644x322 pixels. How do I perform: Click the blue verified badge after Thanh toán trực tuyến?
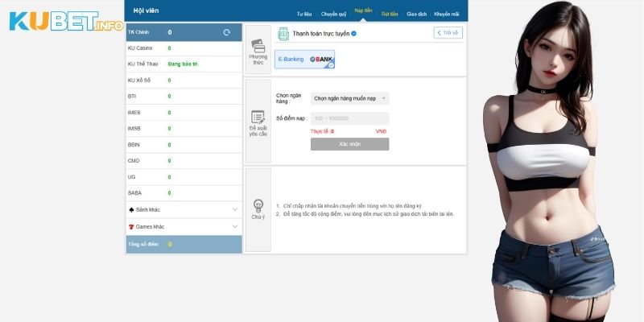point(354,34)
